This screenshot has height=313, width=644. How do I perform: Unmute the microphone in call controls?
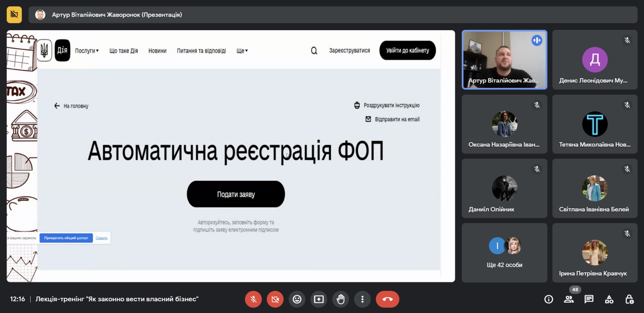click(x=253, y=299)
